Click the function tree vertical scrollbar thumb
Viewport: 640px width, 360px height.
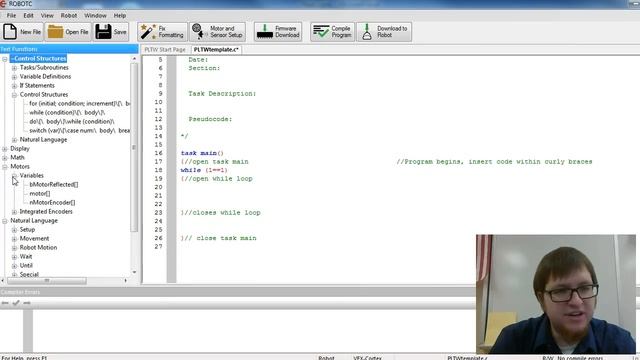(134, 147)
